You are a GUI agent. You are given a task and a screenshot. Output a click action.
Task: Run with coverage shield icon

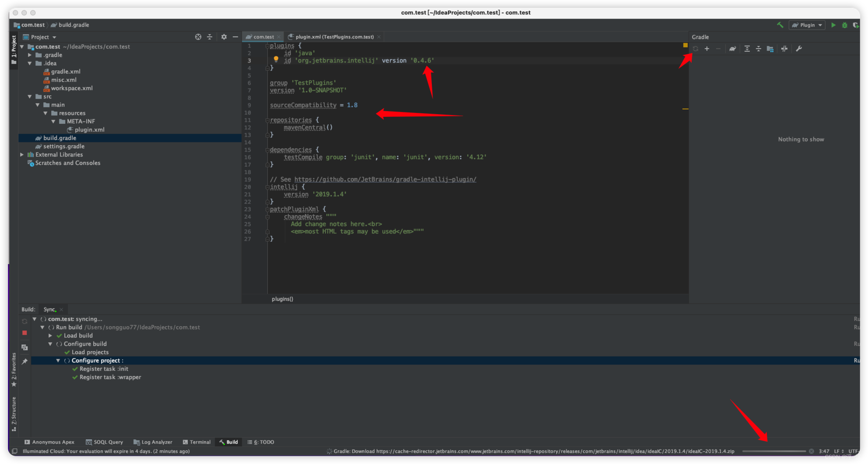pyautogui.click(x=856, y=25)
